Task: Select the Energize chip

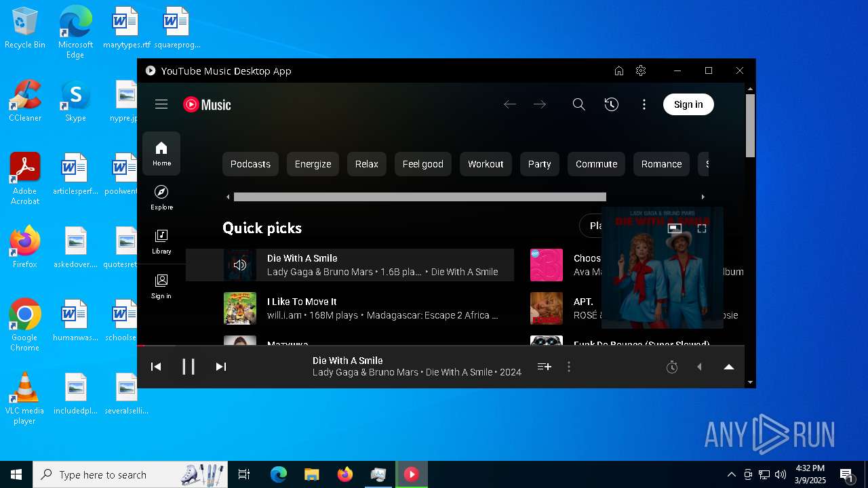Action: (x=313, y=164)
